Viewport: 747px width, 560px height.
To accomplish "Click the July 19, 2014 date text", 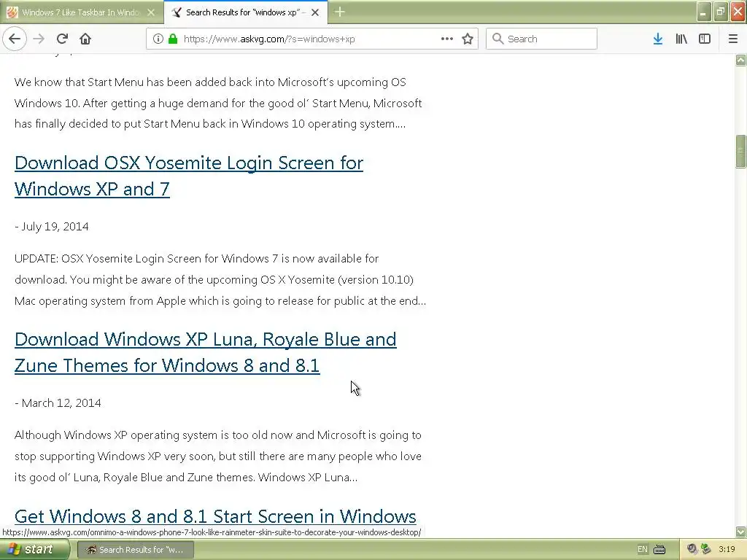I will click(x=55, y=226).
